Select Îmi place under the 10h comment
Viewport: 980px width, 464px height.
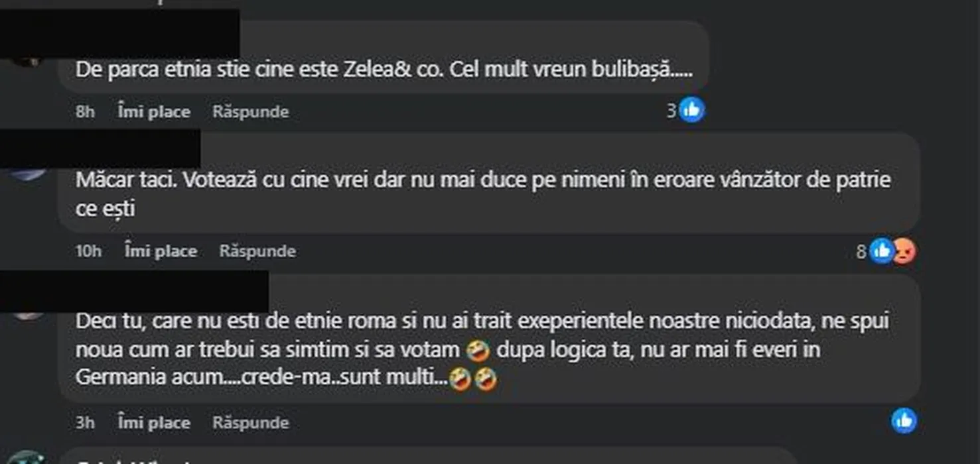click(x=161, y=251)
